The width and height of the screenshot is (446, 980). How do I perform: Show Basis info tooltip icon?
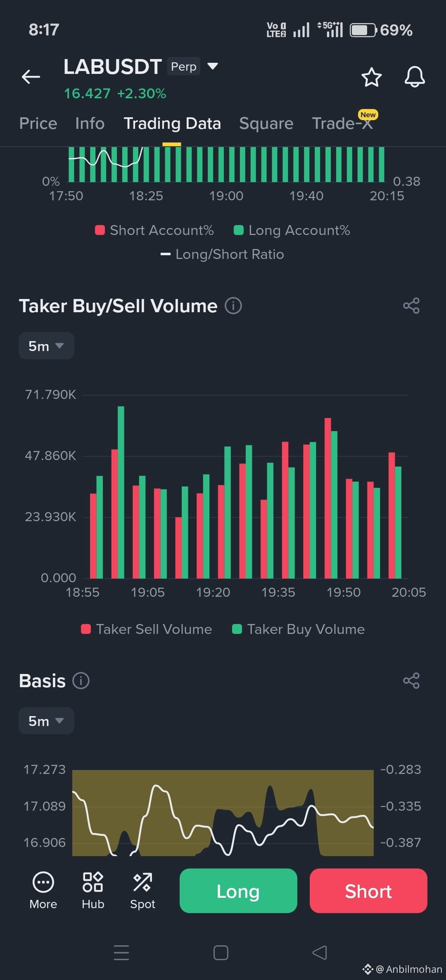click(x=81, y=681)
